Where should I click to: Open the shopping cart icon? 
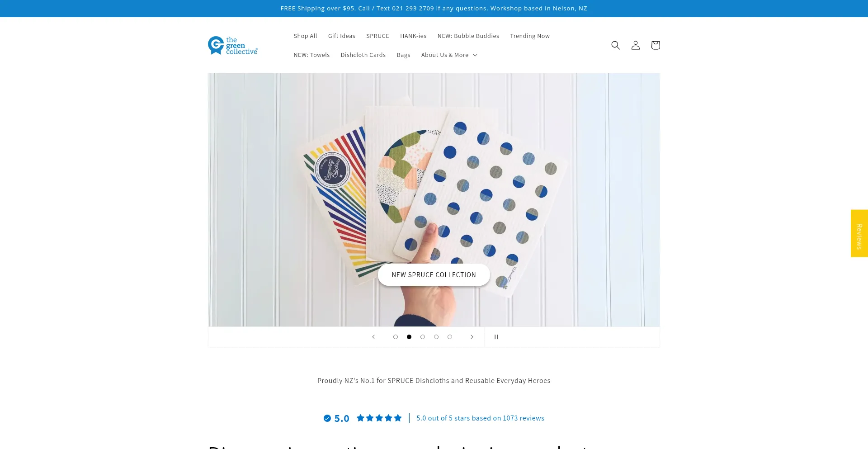point(655,45)
